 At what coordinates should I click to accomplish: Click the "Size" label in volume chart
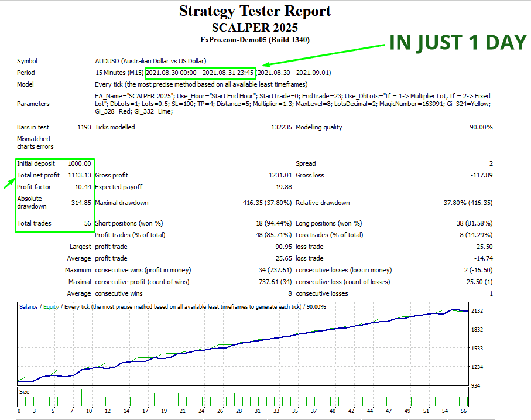(25, 391)
